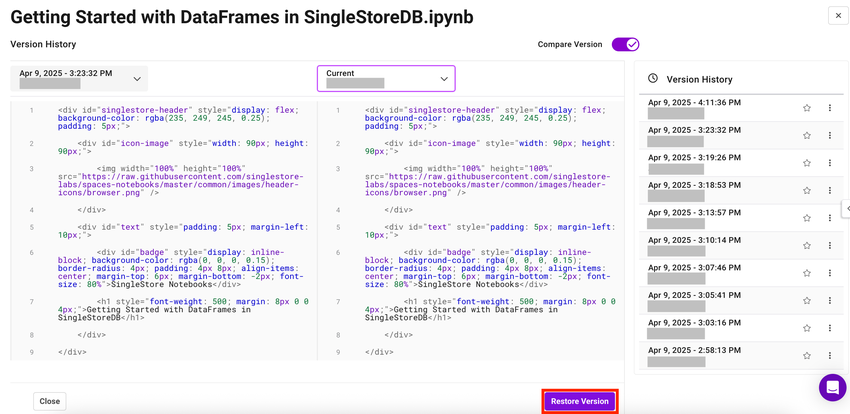Screen dimensions: 850x414
Task: Select the Apr 9, 2025 - 3:03:16 PM entry
Action: pos(741,328)
